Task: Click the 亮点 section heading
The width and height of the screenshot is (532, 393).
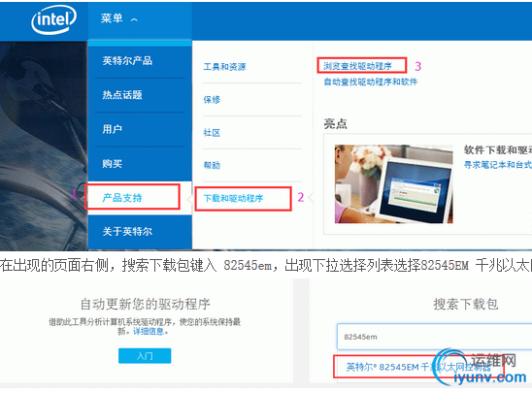Action: (335, 124)
